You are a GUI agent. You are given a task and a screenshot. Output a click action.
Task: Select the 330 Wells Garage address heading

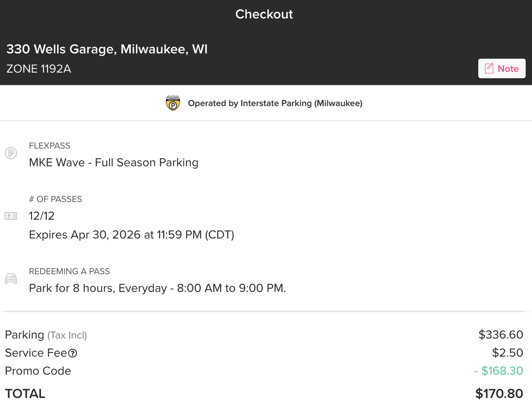107,49
